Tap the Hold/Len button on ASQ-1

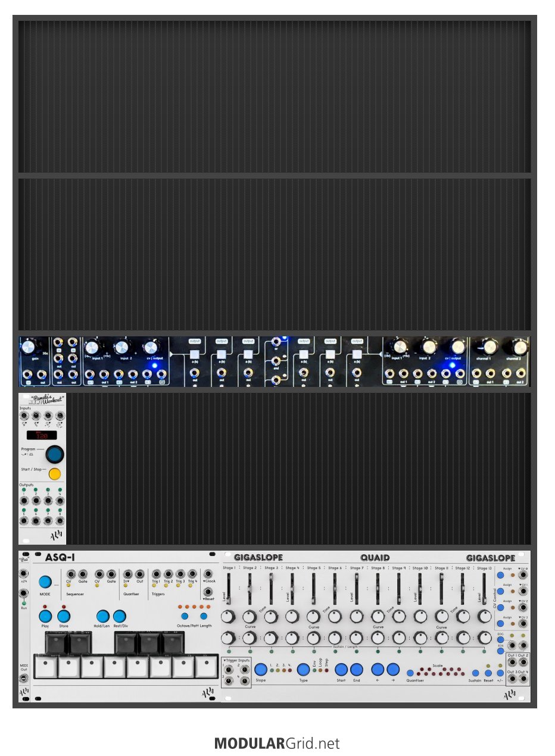pyautogui.click(x=103, y=616)
